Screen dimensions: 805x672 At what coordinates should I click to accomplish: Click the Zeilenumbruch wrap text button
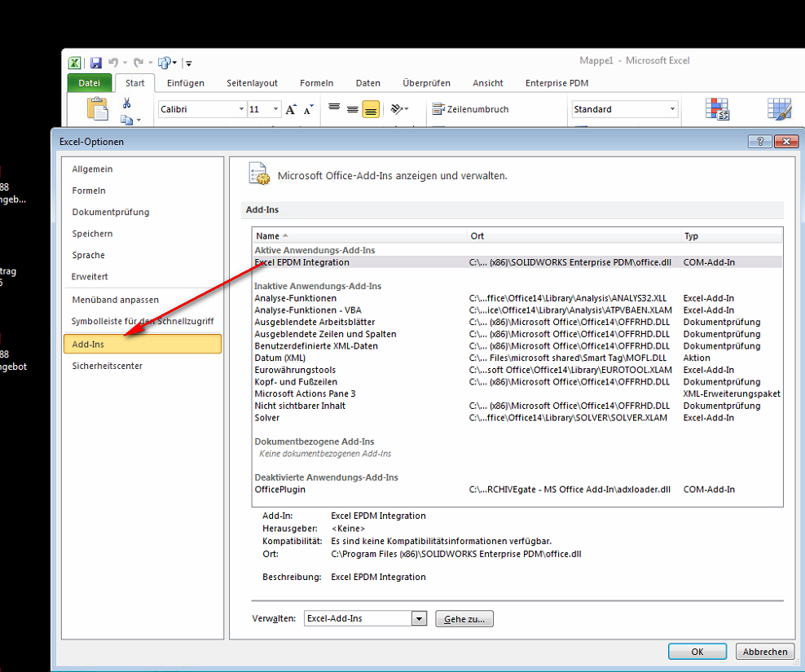click(470, 109)
